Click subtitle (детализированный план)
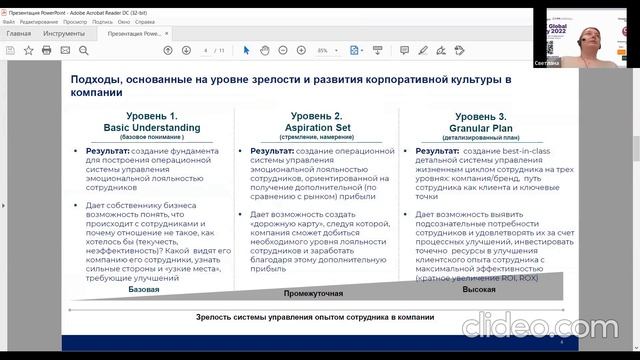Image resolution: width=640 pixels, height=360 pixels. [481, 138]
